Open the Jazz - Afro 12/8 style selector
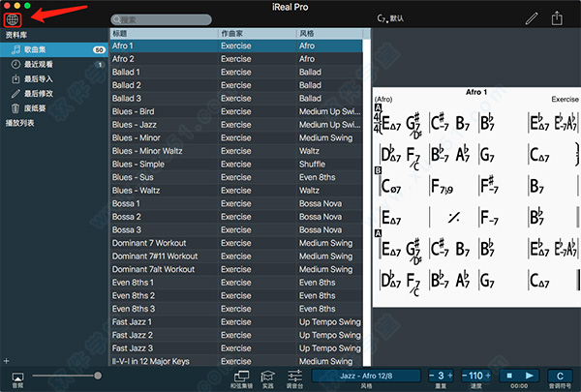This screenshot has height=392, width=581. [x=366, y=376]
